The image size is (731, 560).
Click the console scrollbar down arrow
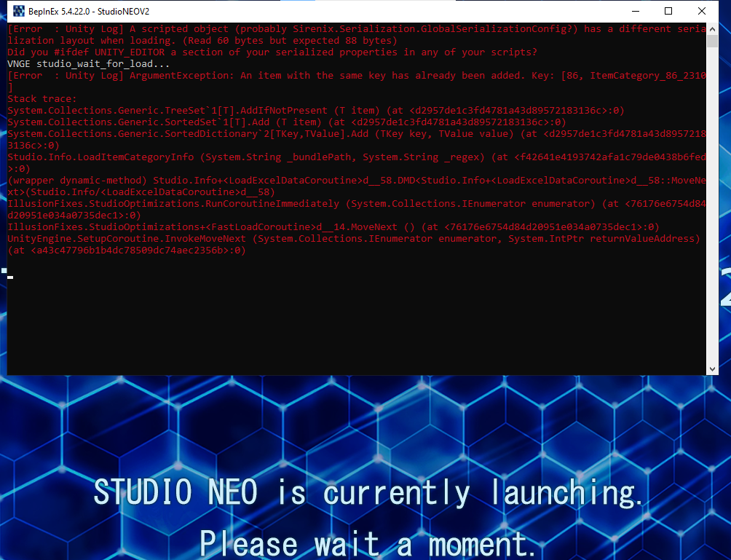click(712, 369)
